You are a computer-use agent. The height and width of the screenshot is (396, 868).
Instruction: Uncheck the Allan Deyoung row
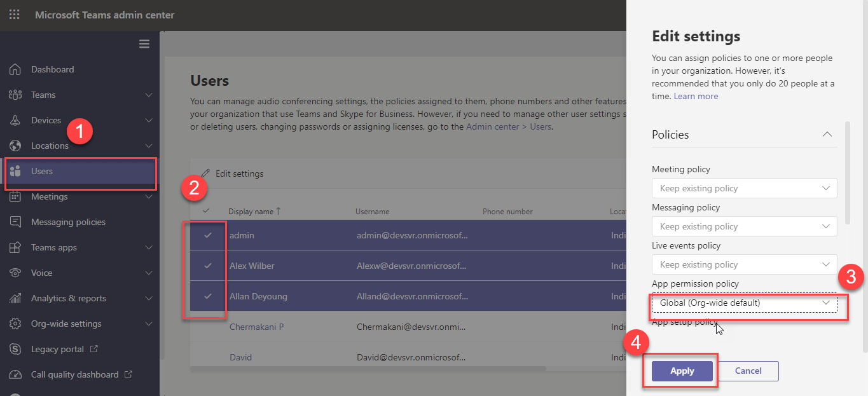tap(207, 296)
